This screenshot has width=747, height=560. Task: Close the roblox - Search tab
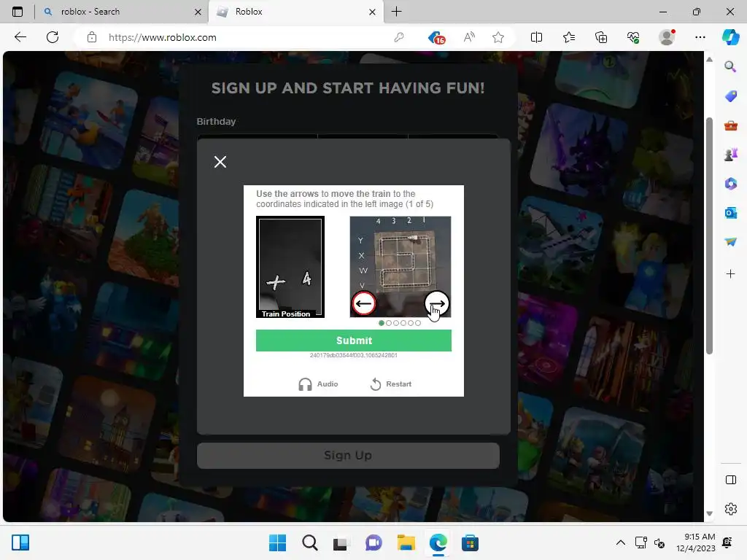point(198,12)
